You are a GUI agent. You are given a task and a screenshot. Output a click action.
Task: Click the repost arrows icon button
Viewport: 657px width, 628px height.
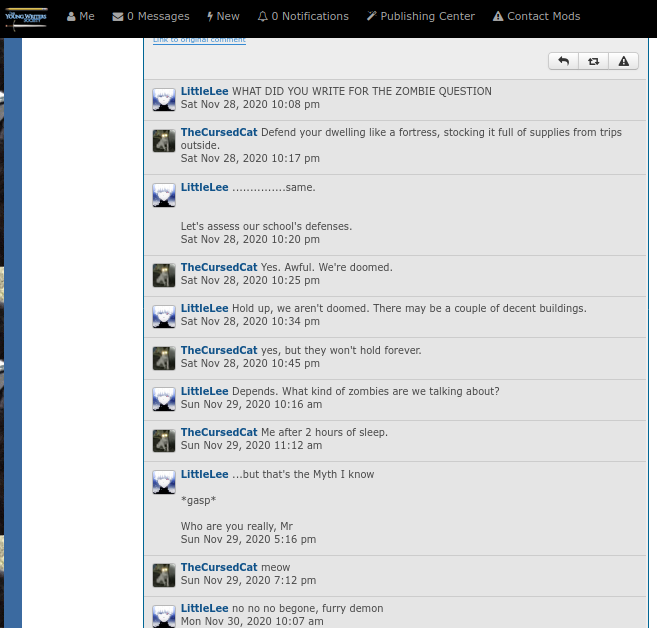click(x=593, y=62)
